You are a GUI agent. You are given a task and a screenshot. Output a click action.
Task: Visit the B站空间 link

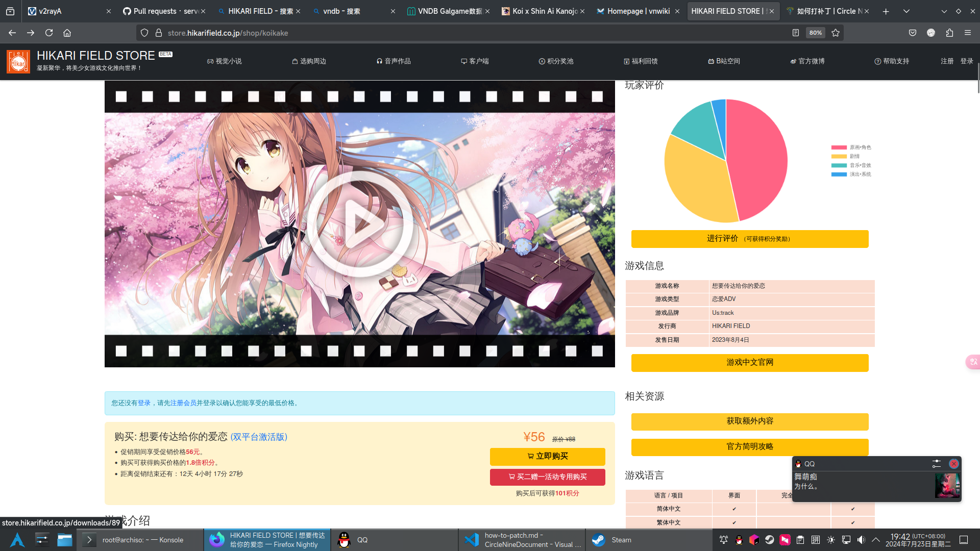pos(724,61)
